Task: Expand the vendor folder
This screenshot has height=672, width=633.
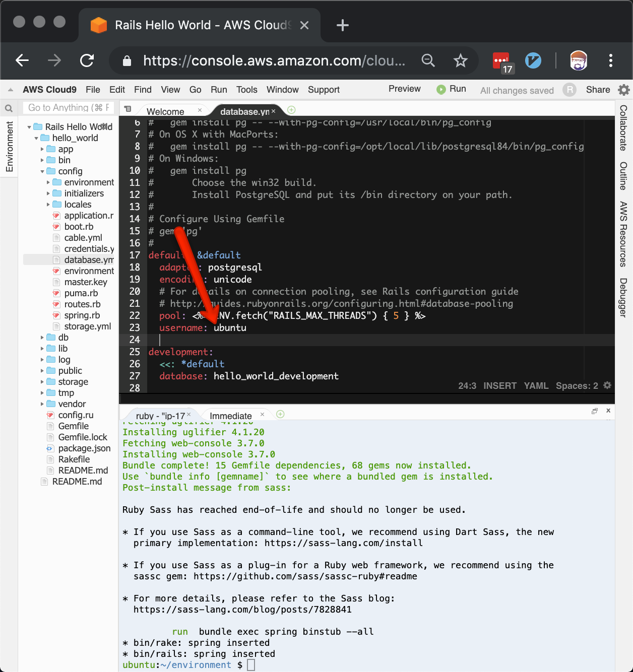Action: pos(42,404)
